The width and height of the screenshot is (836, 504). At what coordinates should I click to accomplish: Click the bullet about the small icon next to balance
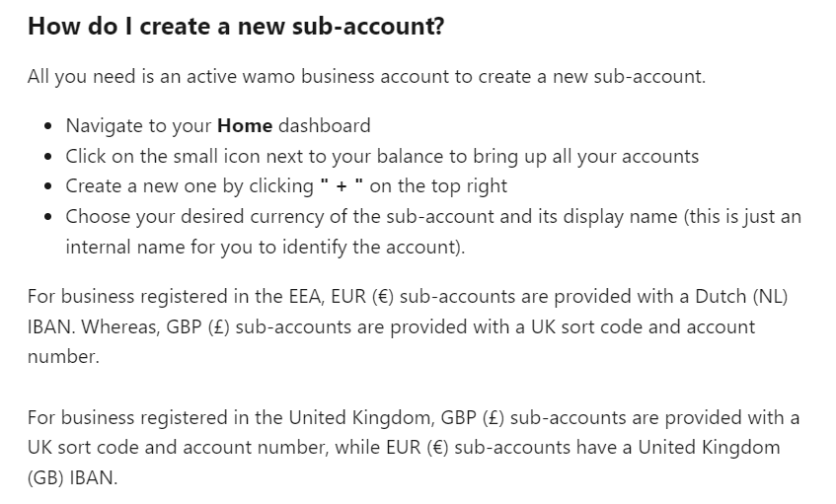(x=382, y=156)
